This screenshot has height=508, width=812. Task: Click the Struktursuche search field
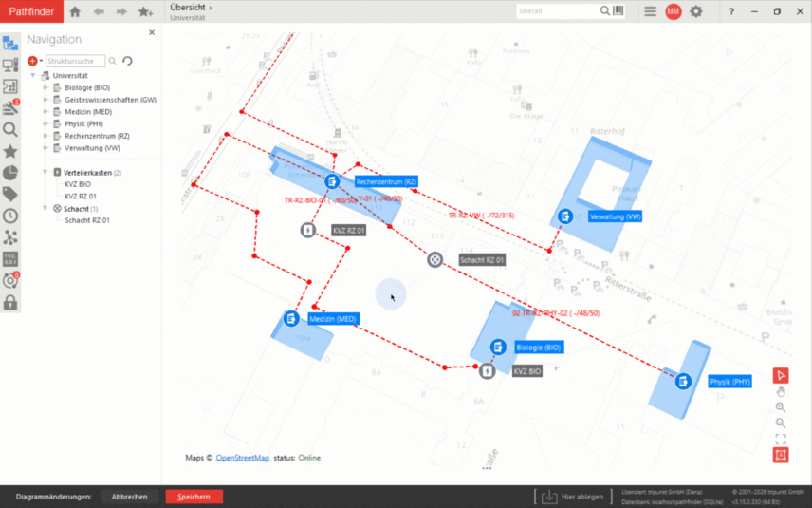click(x=75, y=61)
